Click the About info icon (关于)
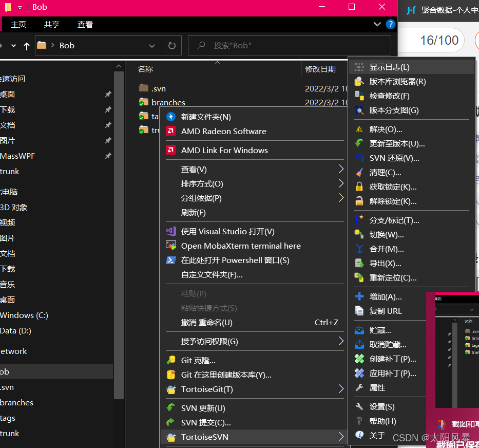This screenshot has height=448, width=479. tap(359, 435)
